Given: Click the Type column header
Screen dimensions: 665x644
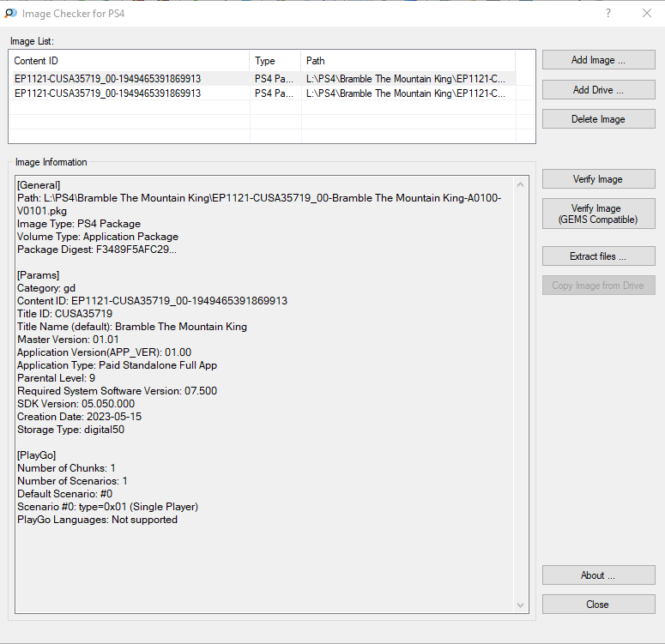Looking at the screenshot, I should (x=275, y=61).
